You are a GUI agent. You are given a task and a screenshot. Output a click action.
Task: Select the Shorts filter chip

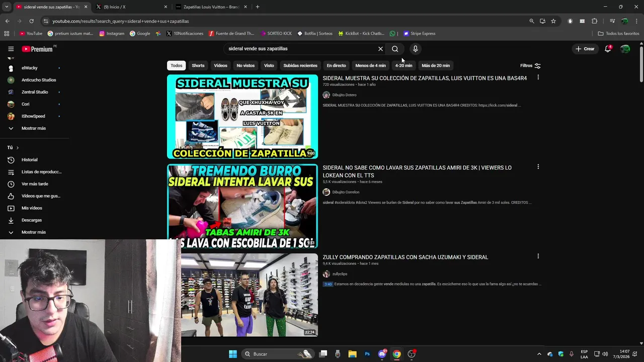pyautogui.click(x=198, y=66)
